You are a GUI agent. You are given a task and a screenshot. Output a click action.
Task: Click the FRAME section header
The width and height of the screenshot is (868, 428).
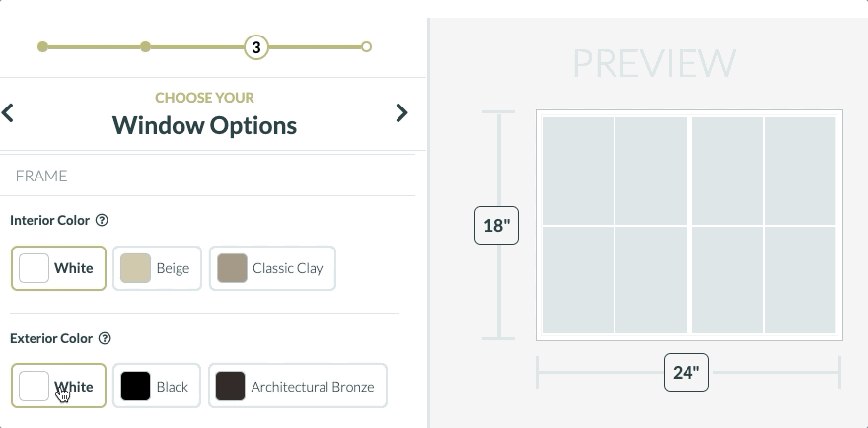pos(41,176)
